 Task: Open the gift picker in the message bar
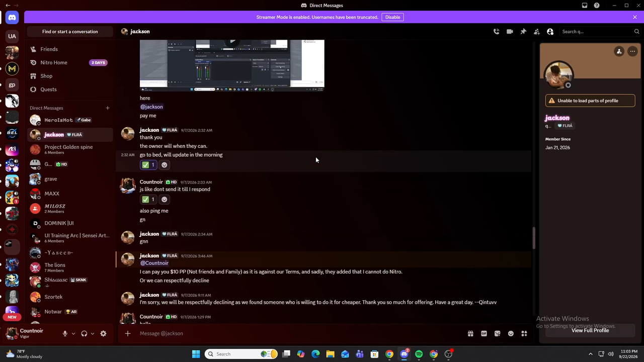[x=470, y=333]
